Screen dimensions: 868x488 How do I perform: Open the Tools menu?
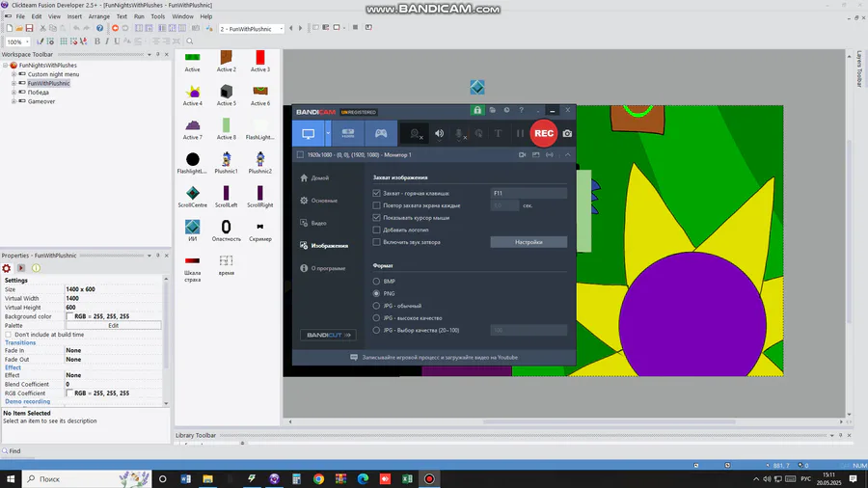click(158, 16)
